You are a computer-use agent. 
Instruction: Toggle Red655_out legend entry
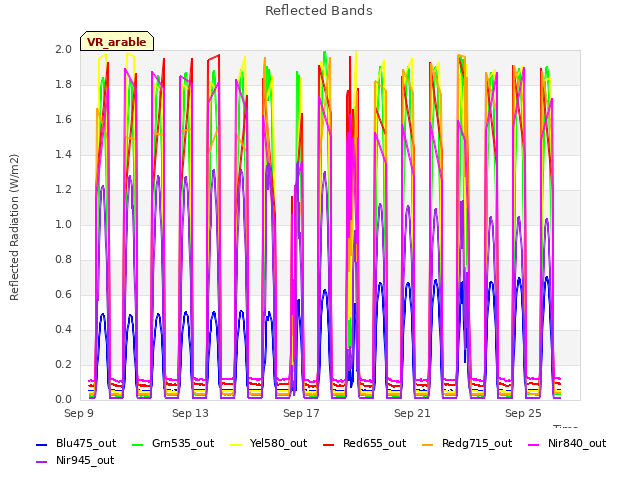(x=364, y=444)
